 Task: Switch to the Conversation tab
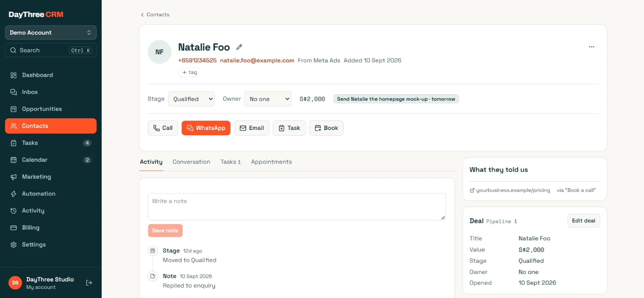191,162
